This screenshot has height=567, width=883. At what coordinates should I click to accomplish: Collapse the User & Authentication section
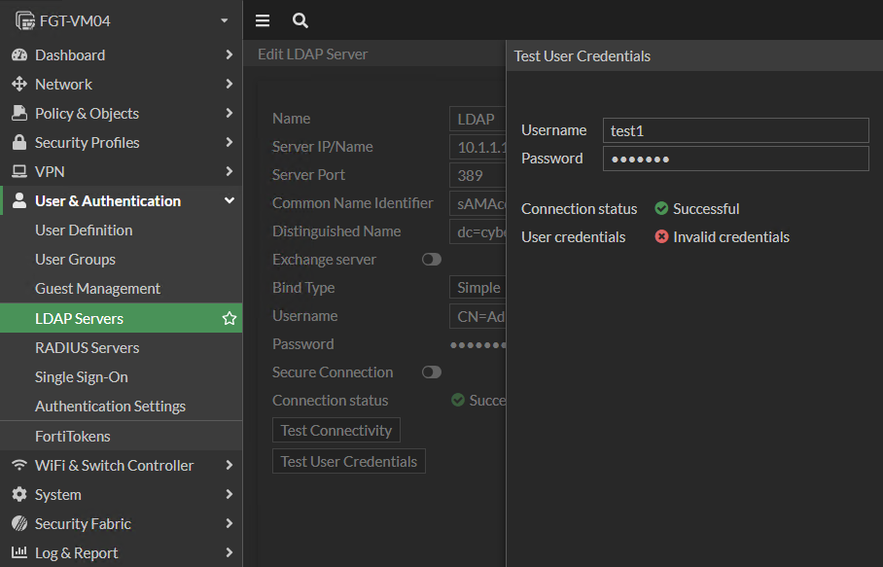tap(229, 201)
